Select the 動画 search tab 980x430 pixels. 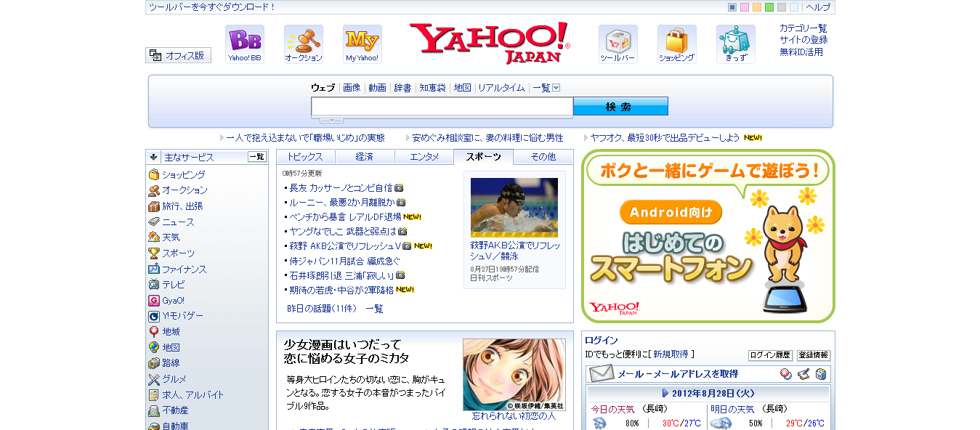(x=377, y=88)
